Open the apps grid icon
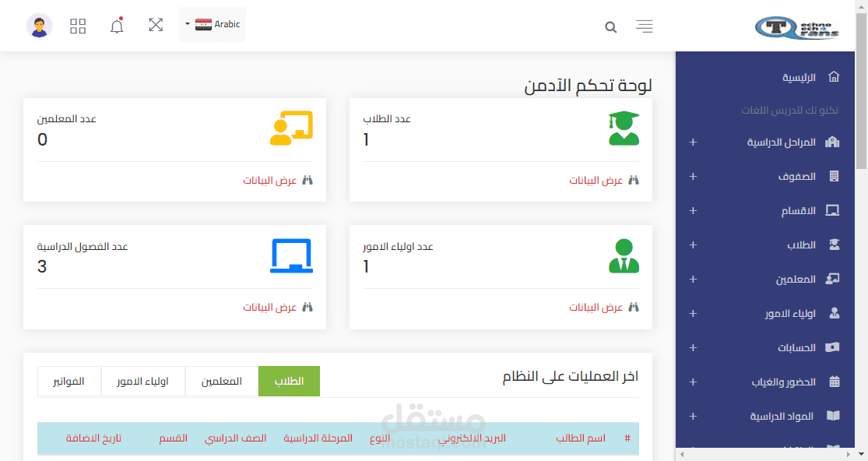This screenshot has width=868, height=461. click(x=78, y=26)
